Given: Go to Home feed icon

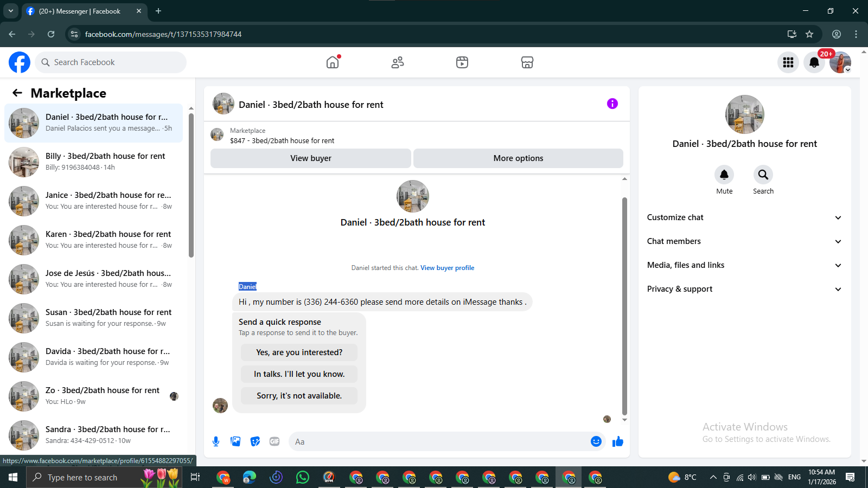Looking at the screenshot, I should point(333,62).
